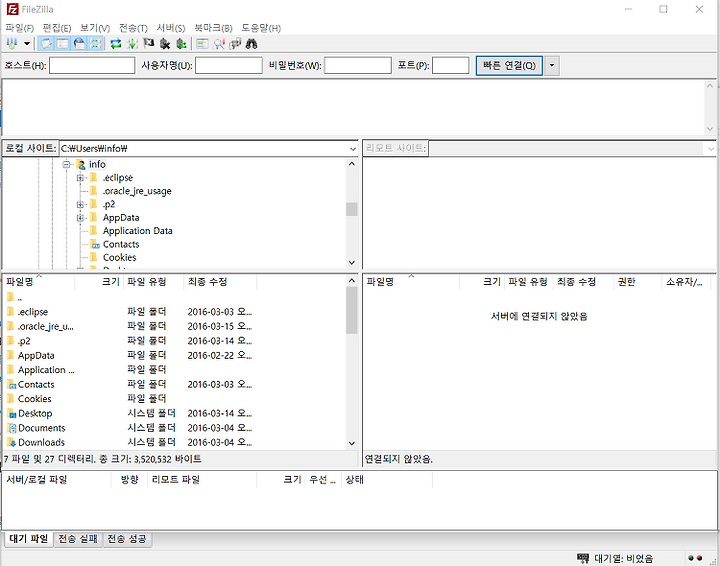Click the queue status icon by 대기열
Image resolution: width=720 pixels, height=566 pixels.
click(583, 559)
